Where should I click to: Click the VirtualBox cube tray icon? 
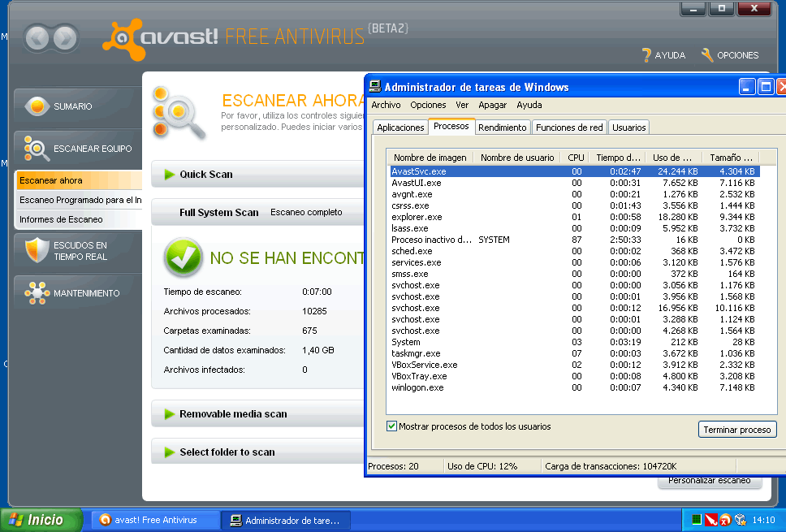tap(740, 520)
